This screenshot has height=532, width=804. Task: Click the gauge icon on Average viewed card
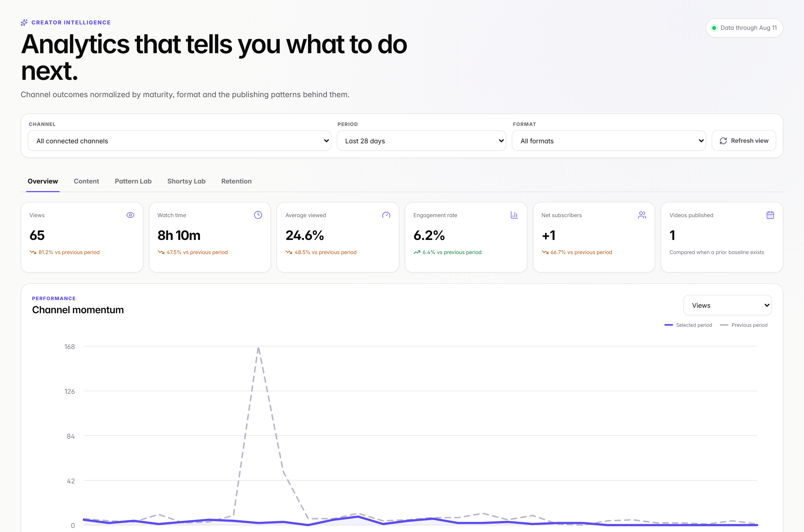[386, 215]
